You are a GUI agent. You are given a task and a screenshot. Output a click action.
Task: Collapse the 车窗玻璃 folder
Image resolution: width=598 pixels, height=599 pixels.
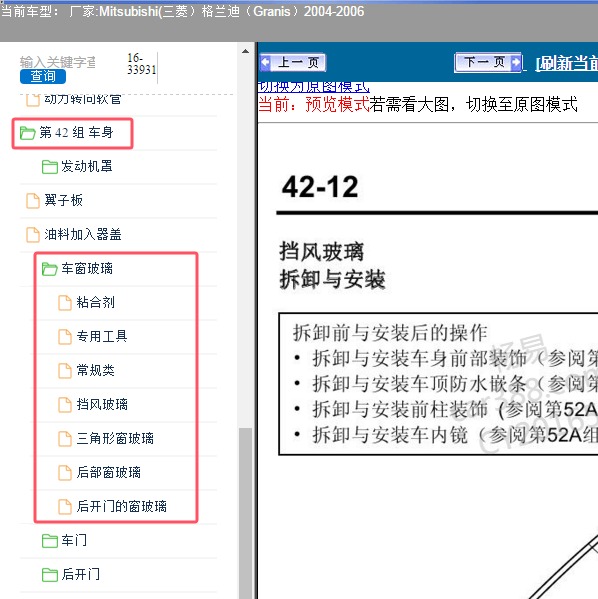87,269
